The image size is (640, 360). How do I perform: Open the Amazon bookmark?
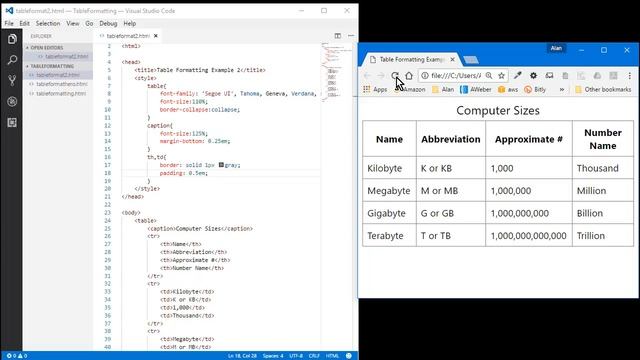point(409,89)
